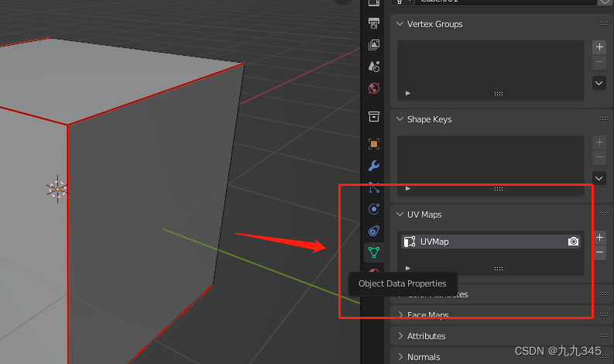Image resolution: width=614 pixels, height=364 pixels.
Task: Click Vertex Groups panel drag handle
Action: (x=604, y=24)
